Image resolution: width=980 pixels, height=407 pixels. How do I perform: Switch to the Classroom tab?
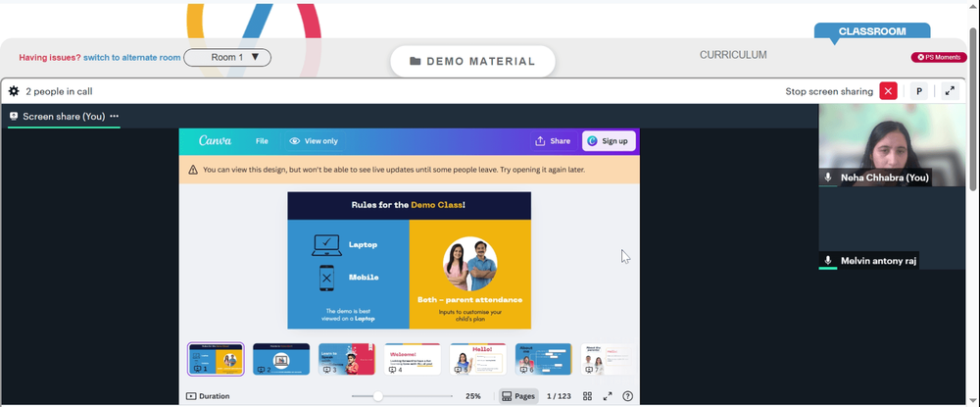pyautogui.click(x=872, y=31)
